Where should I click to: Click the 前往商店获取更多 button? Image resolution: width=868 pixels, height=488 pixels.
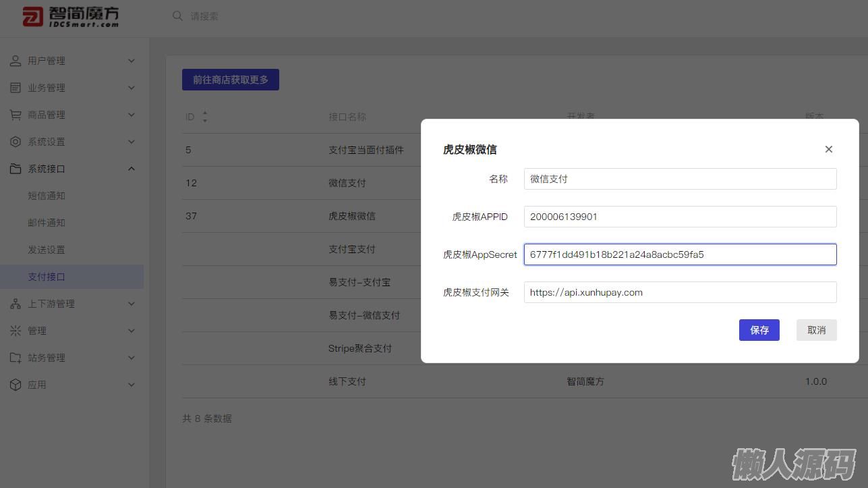230,80
